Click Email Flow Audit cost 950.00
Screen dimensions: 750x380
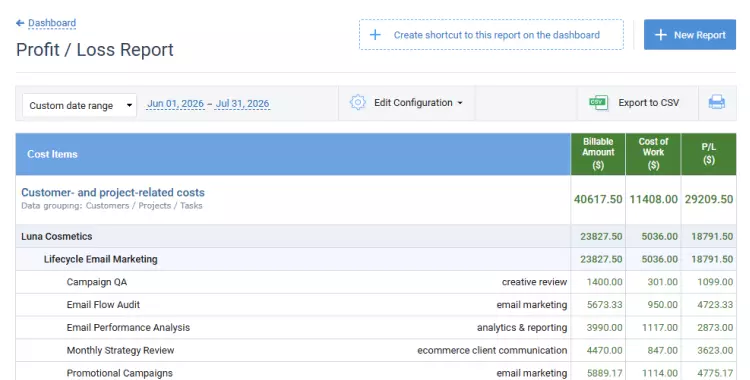tap(662, 305)
